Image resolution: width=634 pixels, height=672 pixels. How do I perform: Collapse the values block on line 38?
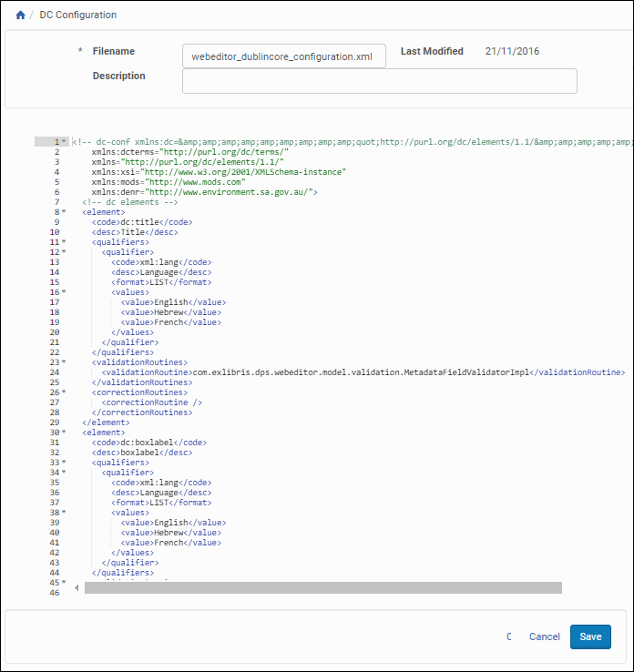tap(64, 513)
